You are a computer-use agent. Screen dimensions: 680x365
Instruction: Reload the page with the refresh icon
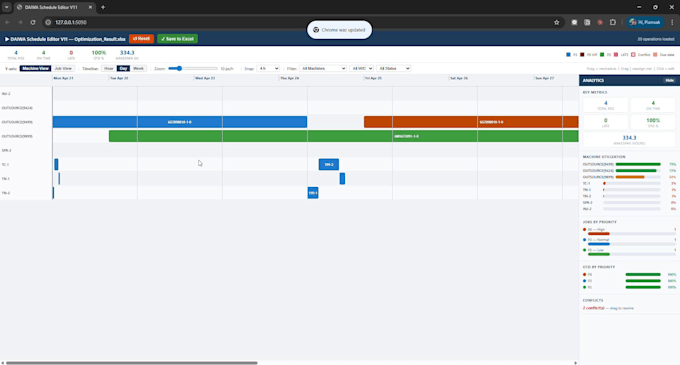33,22
